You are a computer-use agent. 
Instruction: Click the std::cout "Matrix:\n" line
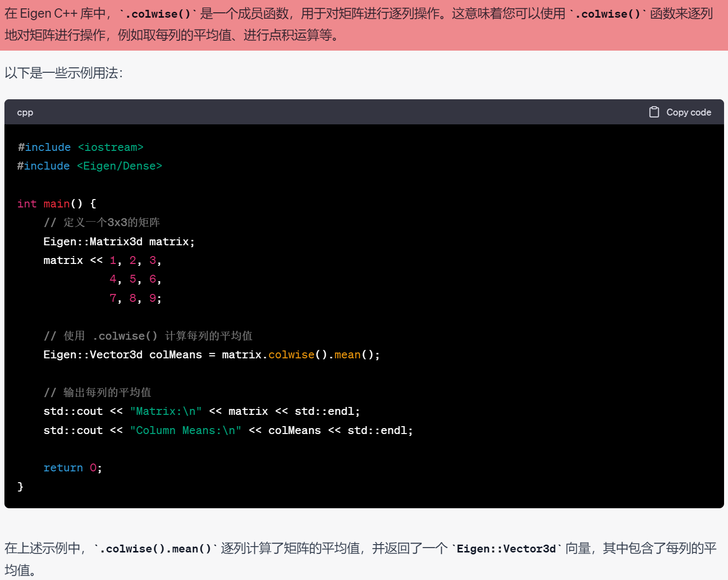[x=202, y=411]
